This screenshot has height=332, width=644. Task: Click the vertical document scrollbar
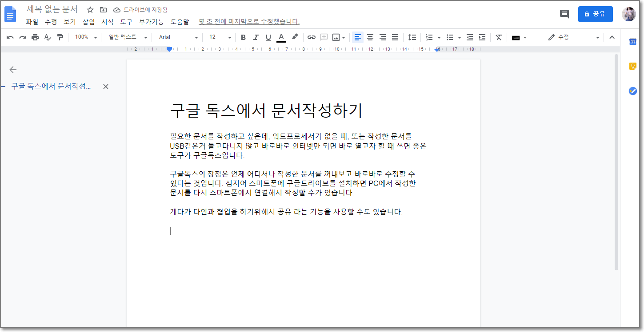(x=616, y=162)
